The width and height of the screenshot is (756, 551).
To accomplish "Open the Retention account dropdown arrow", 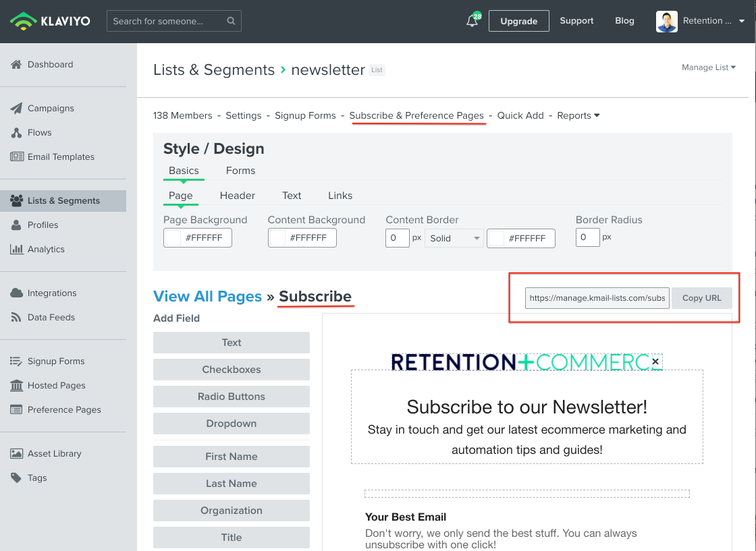I will click(x=742, y=21).
